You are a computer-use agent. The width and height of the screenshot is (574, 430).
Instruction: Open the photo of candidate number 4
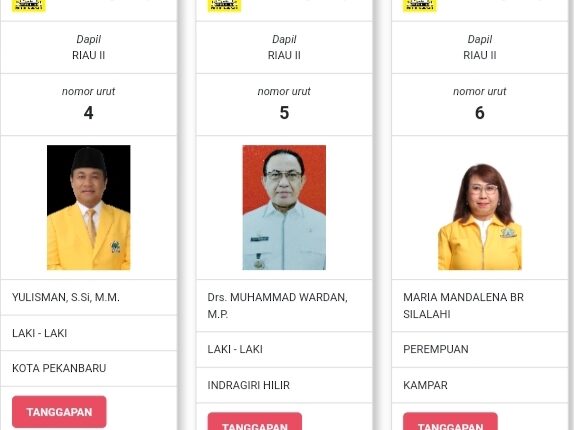(x=89, y=207)
